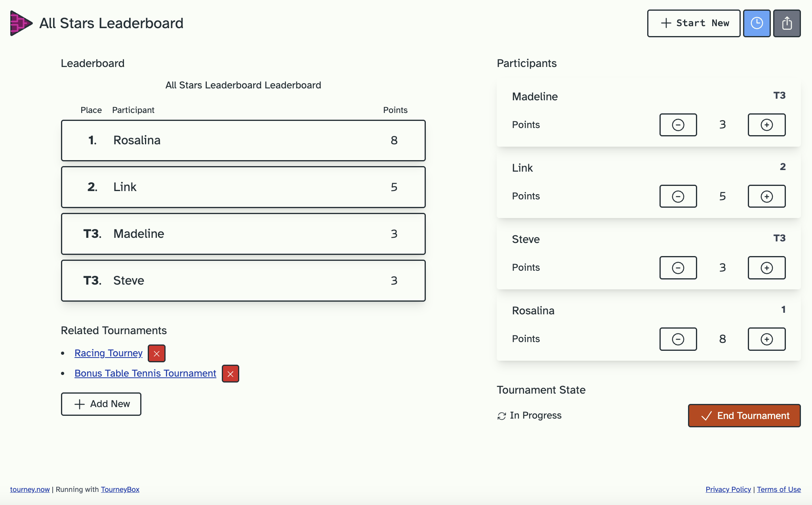Select Rosalina's row in the leaderboard
Viewport: 812px width, 505px height.
(x=243, y=140)
